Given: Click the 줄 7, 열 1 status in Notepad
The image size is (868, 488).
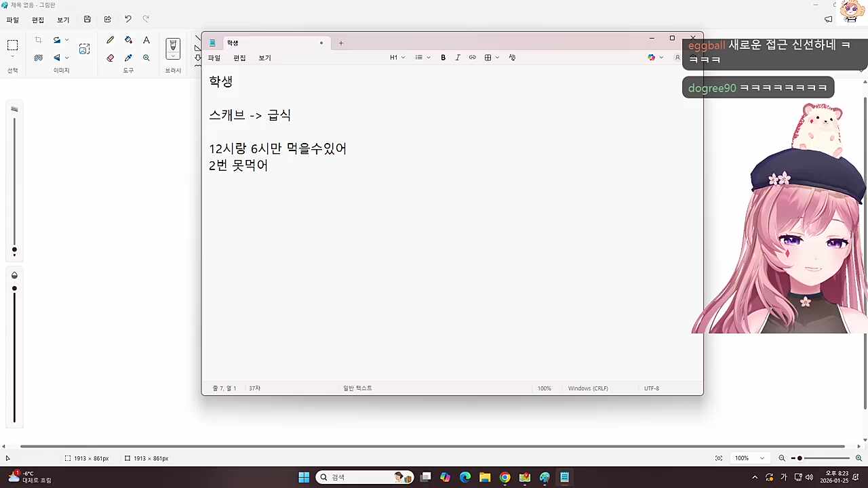Looking at the screenshot, I should 224,388.
